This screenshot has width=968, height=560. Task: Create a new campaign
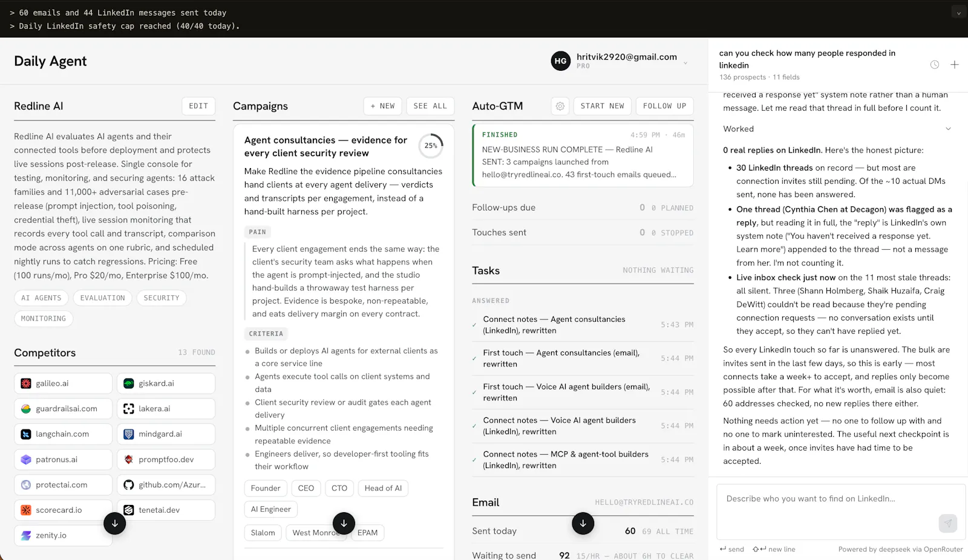click(x=383, y=106)
